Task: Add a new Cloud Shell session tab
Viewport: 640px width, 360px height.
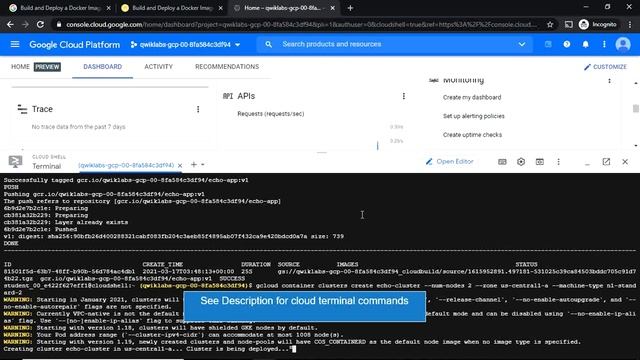Action: click(x=194, y=164)
